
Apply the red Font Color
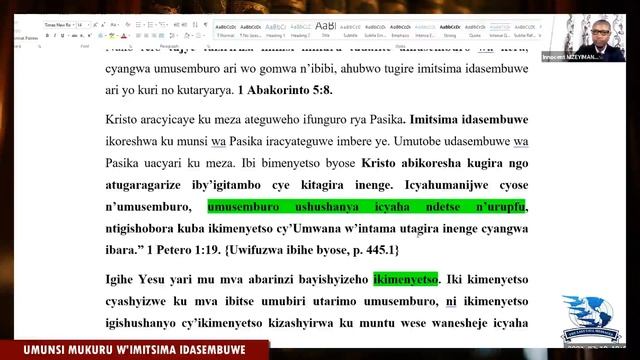coord(124,36)
